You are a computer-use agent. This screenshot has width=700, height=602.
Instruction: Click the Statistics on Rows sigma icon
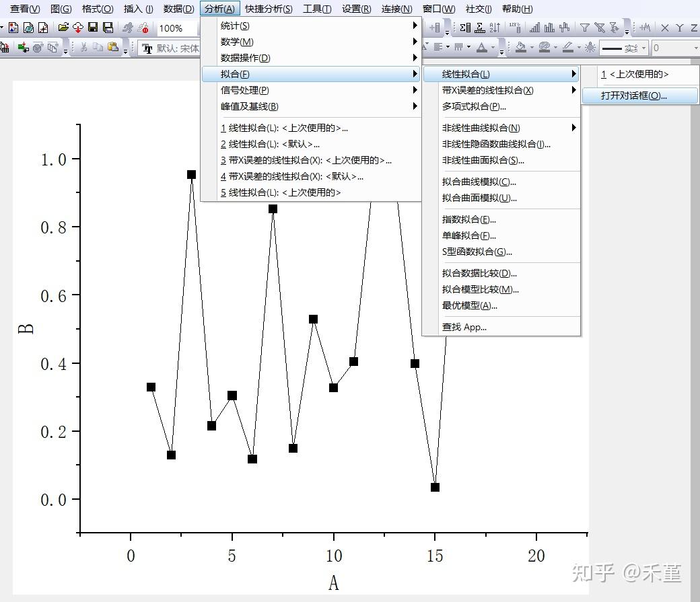[480, 28]
